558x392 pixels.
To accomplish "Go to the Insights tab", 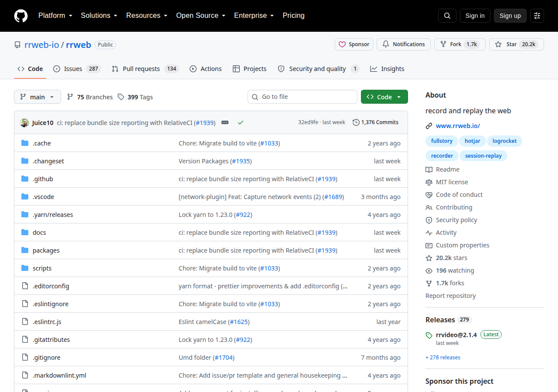I will pyautogui.click(x=387, y=69).
